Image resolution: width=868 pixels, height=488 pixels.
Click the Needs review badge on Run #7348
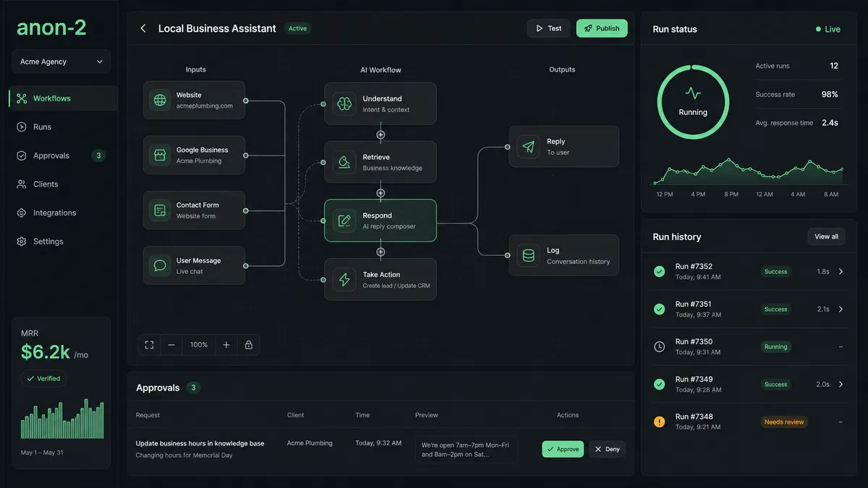click(784, 421)
